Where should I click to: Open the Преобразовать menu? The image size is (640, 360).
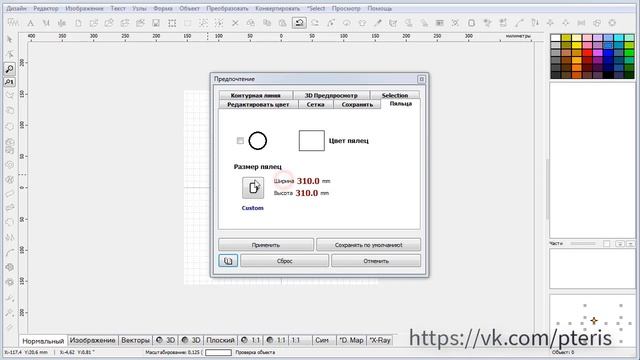[x=227, y=9]
